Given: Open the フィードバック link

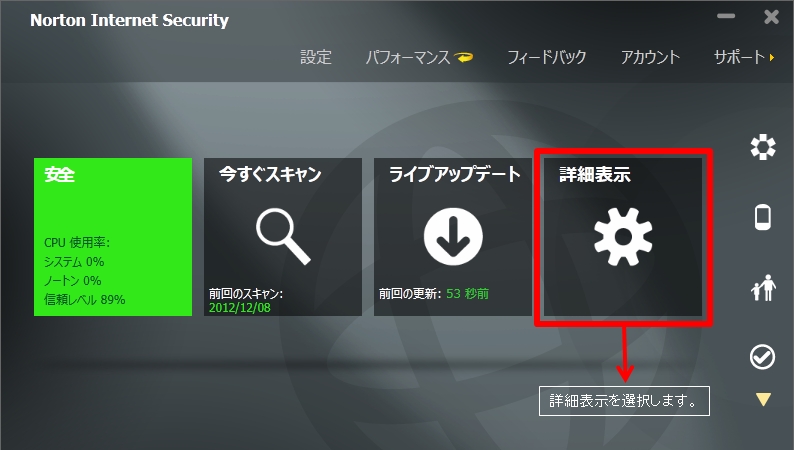Looking at the screenshot, I should pos(547,57).
